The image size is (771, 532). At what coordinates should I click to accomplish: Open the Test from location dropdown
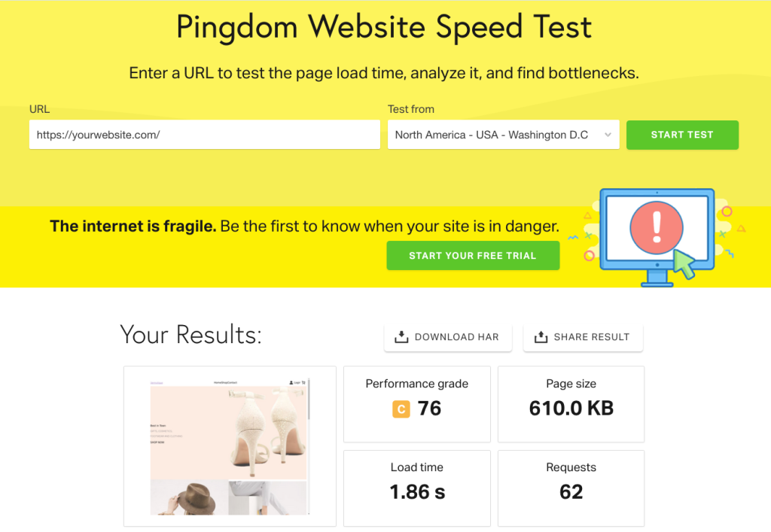pos(503,135)
